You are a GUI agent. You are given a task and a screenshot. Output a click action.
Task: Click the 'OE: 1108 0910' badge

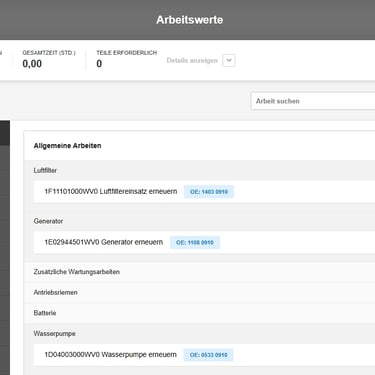click(x=195, y=242)
